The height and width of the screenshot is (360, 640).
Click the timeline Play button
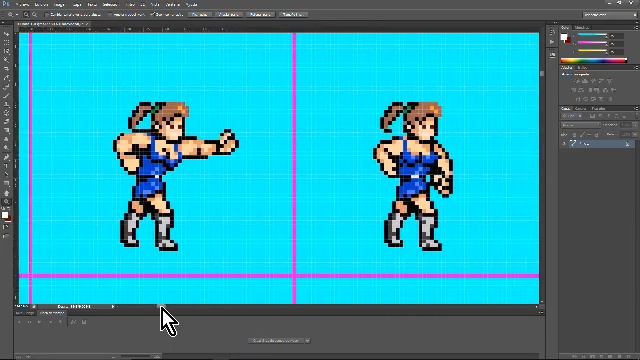click(40, 322)
